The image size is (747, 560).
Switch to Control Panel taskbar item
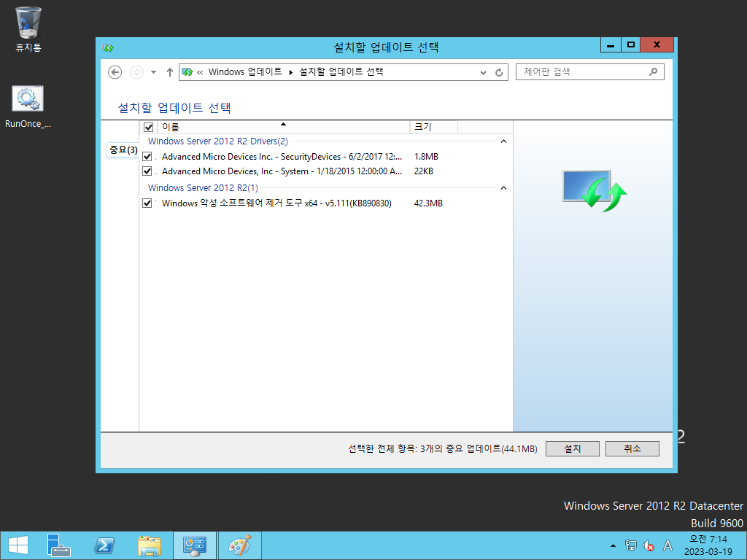(x=194, y=545)
